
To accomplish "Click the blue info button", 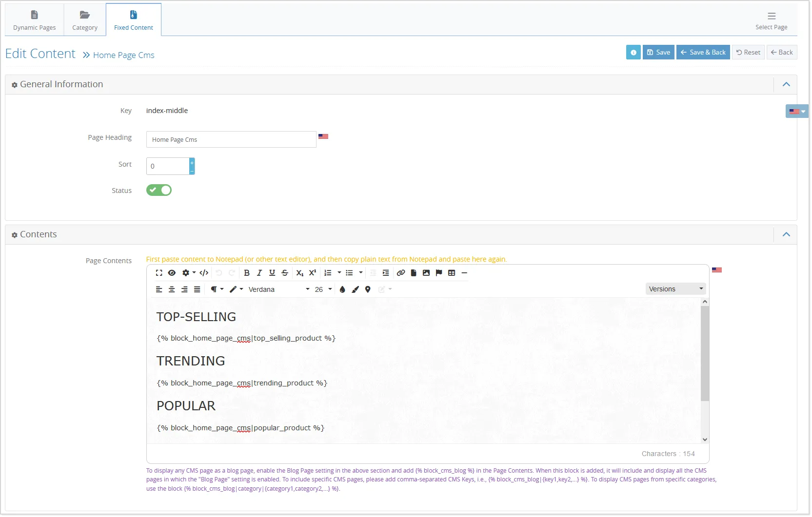I will point(634,53).
